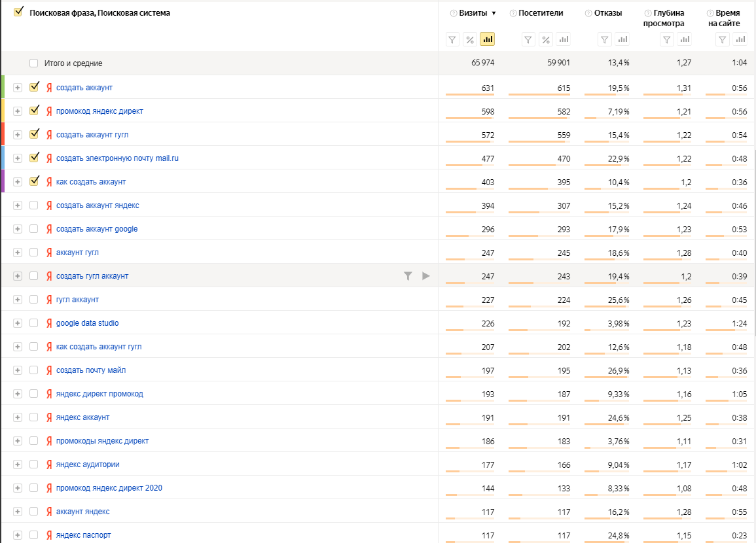Expand the промокод яндекс директ 2020 row
Screen dimensions: 756x543
click(18, 488)
